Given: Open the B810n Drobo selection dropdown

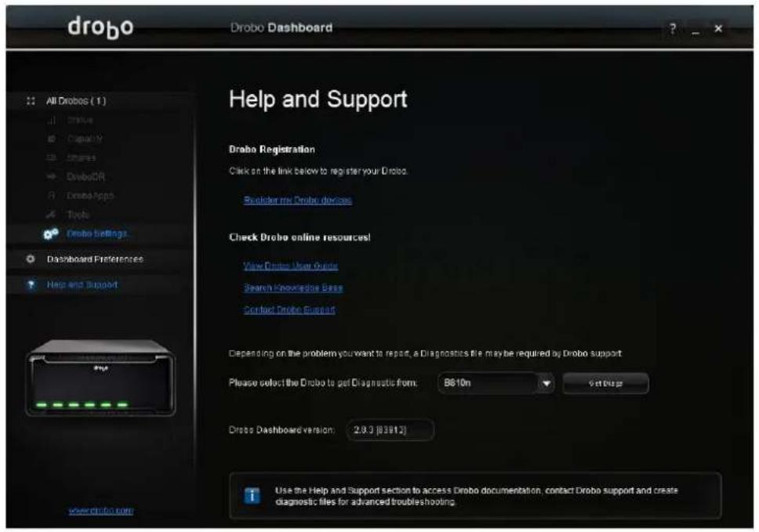Looking at the screenshot, I should tap(496, 383).
